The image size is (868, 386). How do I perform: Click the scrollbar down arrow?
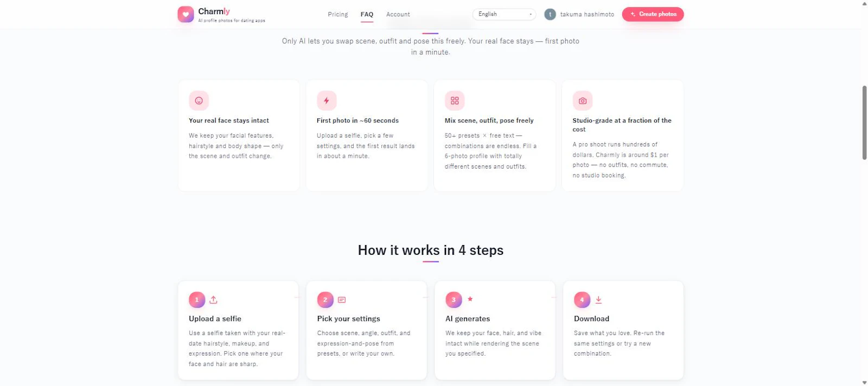[864, 382]
